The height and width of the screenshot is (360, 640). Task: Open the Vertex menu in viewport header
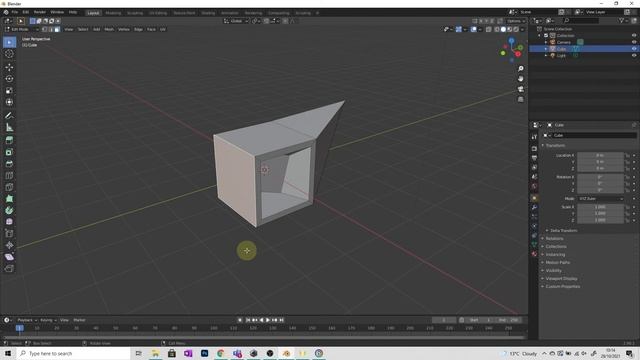pos(124,29)
